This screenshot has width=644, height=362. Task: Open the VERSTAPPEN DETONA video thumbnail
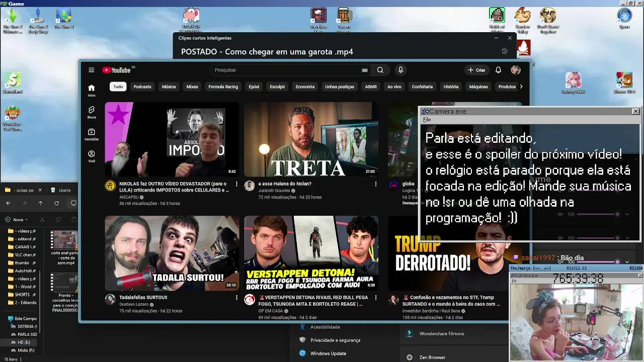click(x=311, y=253)
